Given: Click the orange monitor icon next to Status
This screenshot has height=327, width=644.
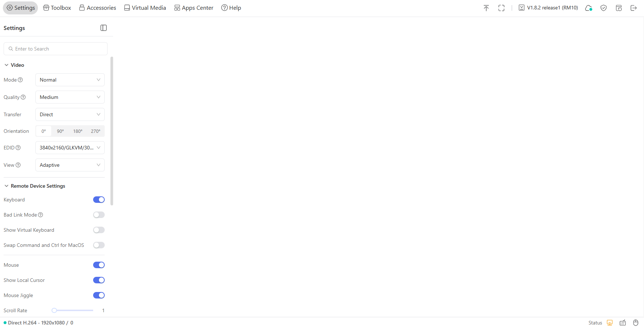Looking at the screenshot, I should click(x=610, y=323).
